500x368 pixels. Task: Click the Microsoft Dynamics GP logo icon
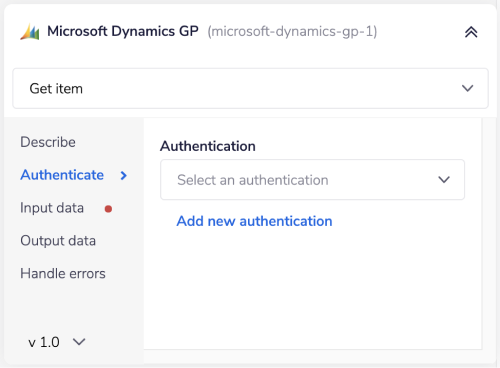(30, 32)
